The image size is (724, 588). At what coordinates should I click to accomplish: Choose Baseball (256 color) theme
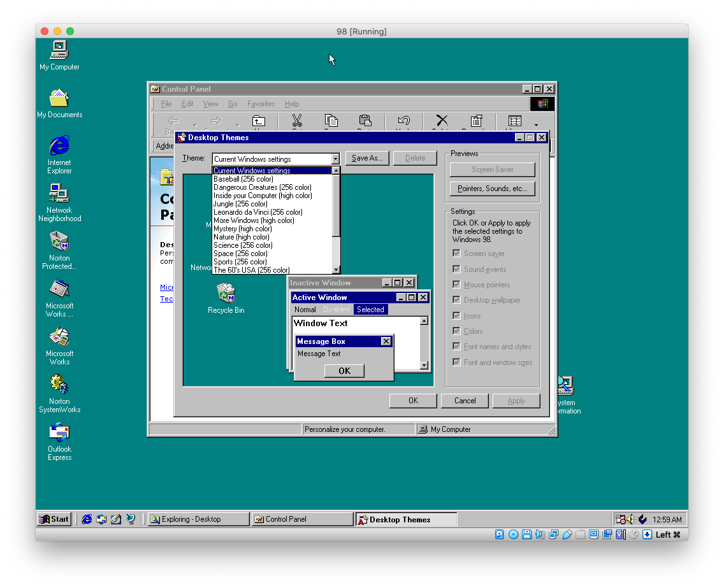pos(271,179)
